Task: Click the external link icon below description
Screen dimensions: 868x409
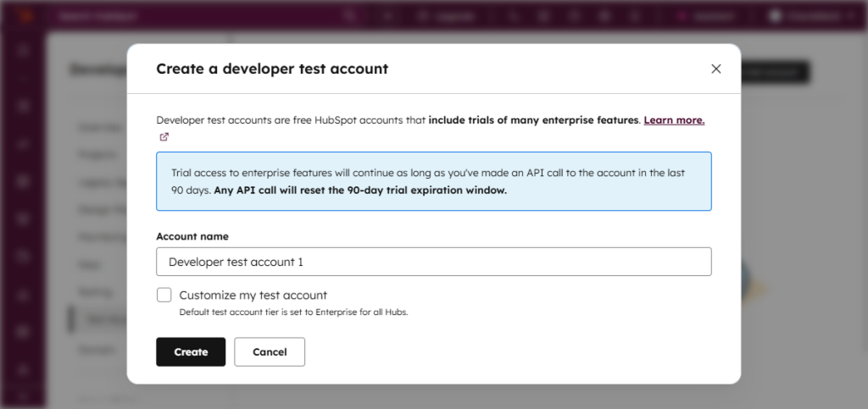Action: click(x=164, y=137)
